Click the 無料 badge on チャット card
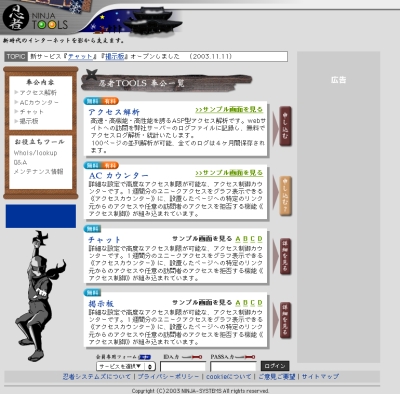The width and height of the screenshot is (400, 394). click(92, 229)
